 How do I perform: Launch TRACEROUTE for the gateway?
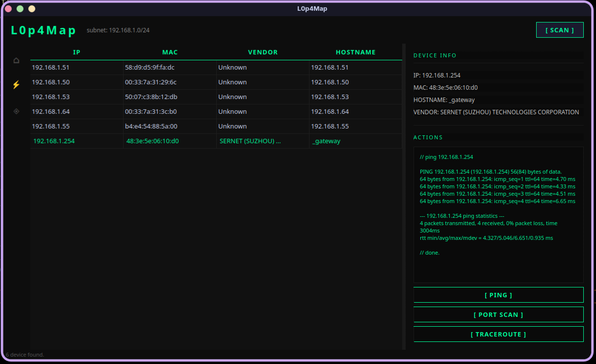[x=498, y=334]
